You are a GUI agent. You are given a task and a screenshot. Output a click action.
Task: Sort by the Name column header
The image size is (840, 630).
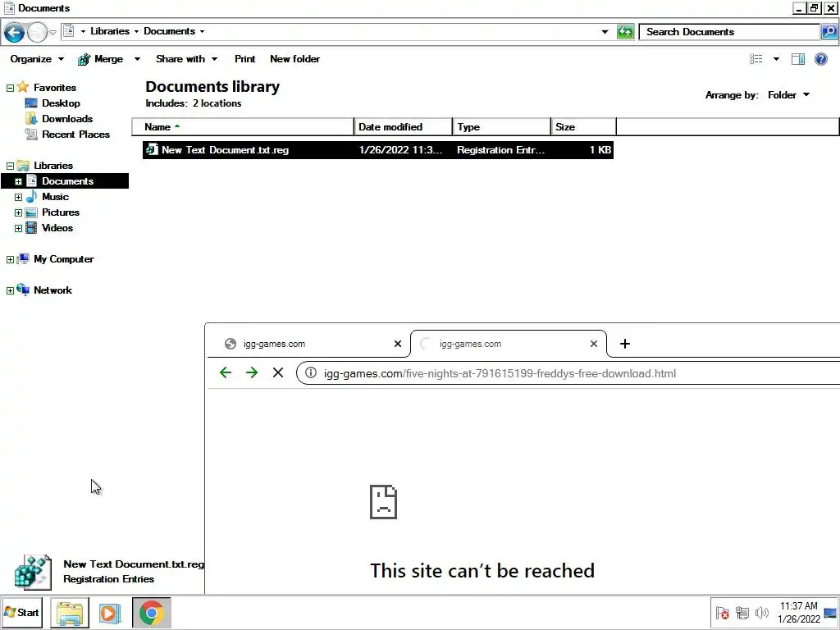(243, 127)
